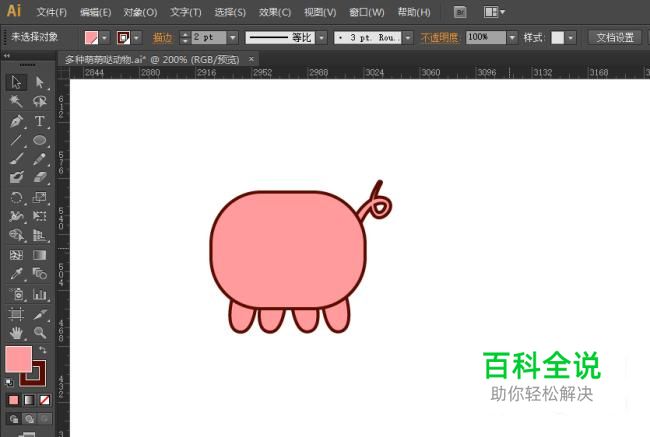The height and width of the screenshot is (437, 650).
Task: Select the Perspective Grid tool
Action: pyautogui.click(x=40, y=235)
